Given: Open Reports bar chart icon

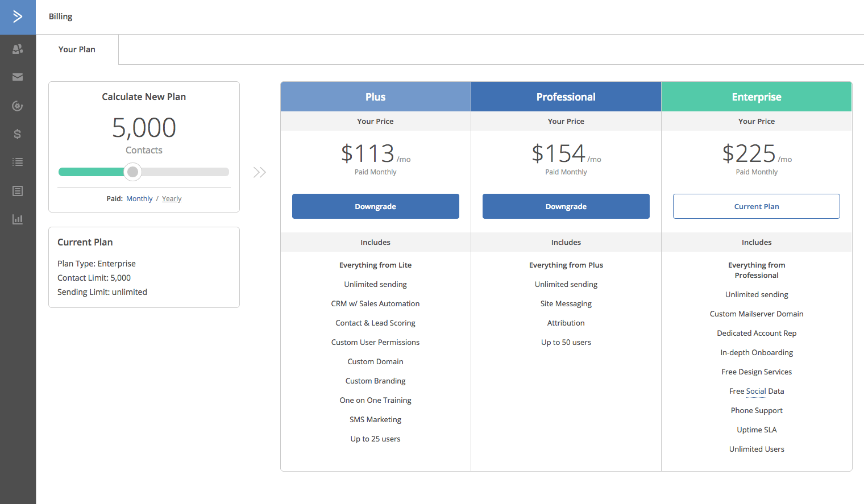Looking at the screenshot, I should click(x=18, y=219).
